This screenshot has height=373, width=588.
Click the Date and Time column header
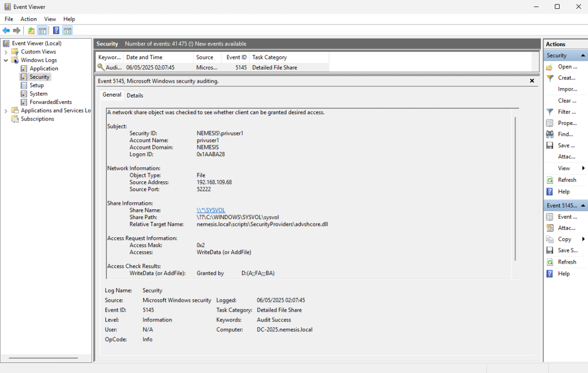click(143, 57)
